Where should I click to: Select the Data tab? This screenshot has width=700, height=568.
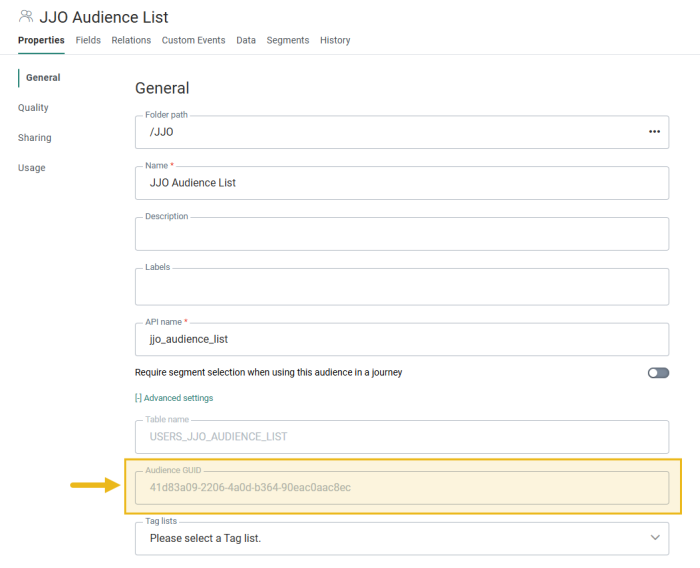pyautogui.click(x=246, y=40)
